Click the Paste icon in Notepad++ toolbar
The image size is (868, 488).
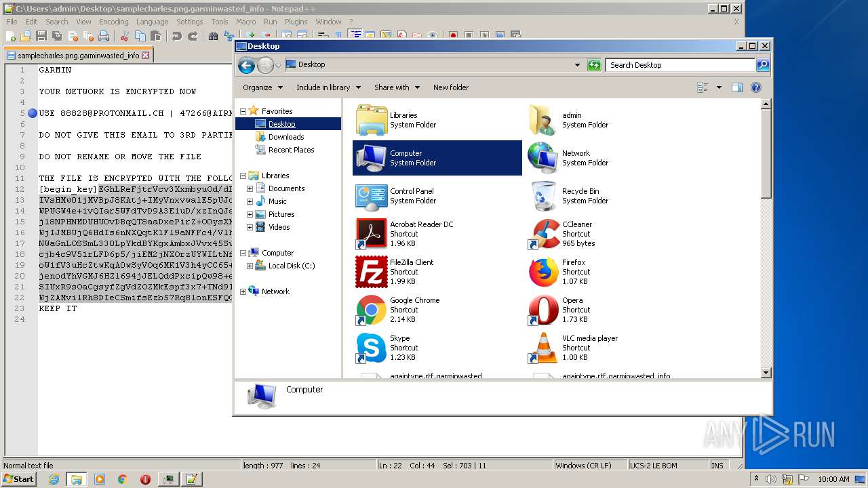coord(155,36)
